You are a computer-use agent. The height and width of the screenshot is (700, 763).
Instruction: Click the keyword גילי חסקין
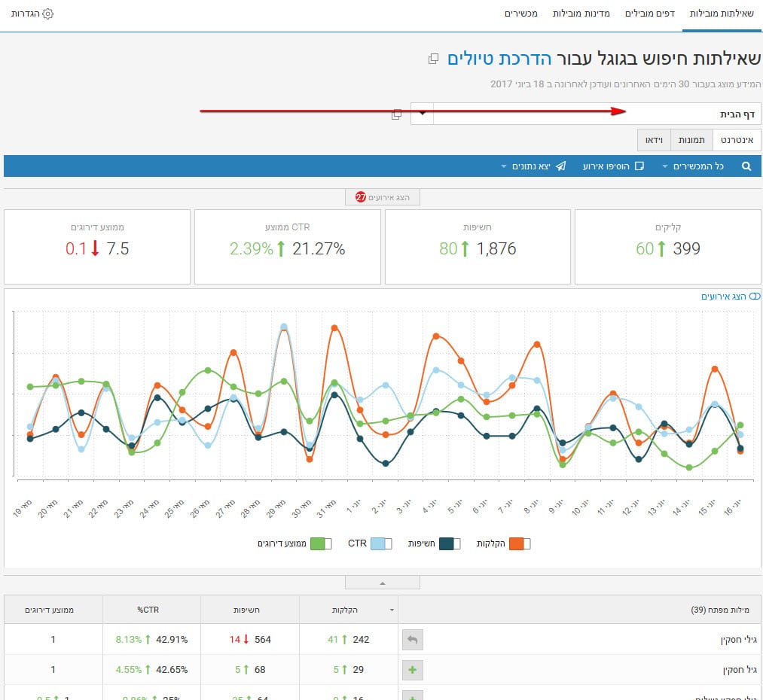(739, 640)
